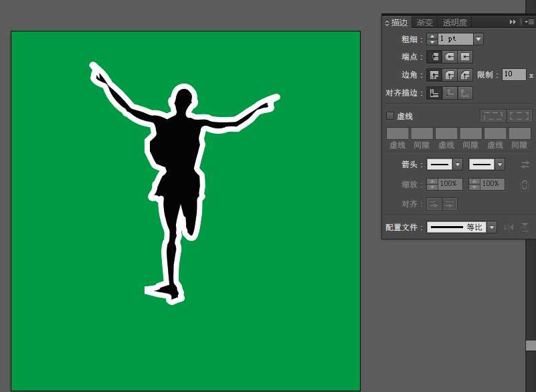Open the end arrowhead dropdown
This screenshot has height=392, width=536.
click(500, 165)
